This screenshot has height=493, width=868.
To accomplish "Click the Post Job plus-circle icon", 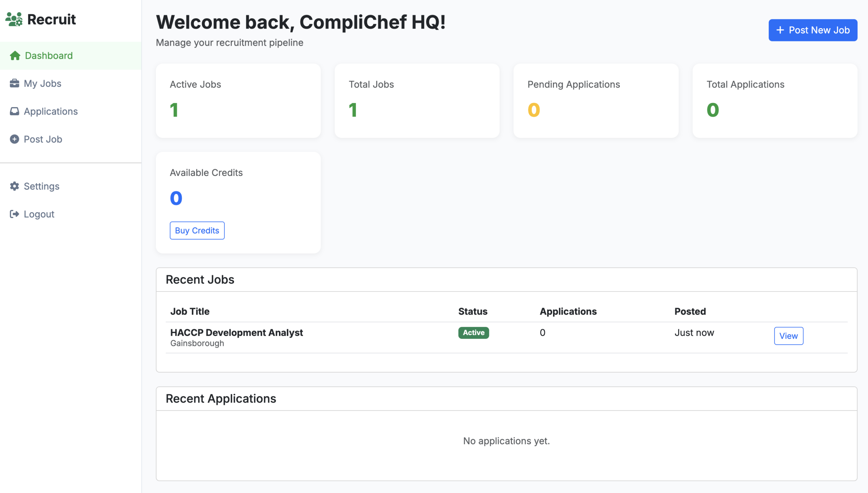I will pyautogui.click(x=15, y=139).
